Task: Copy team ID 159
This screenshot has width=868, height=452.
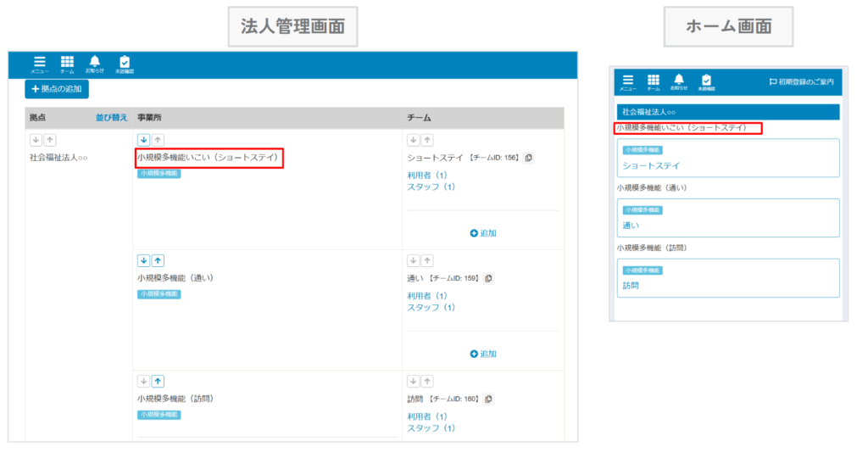Action: (x=488, y=279)
